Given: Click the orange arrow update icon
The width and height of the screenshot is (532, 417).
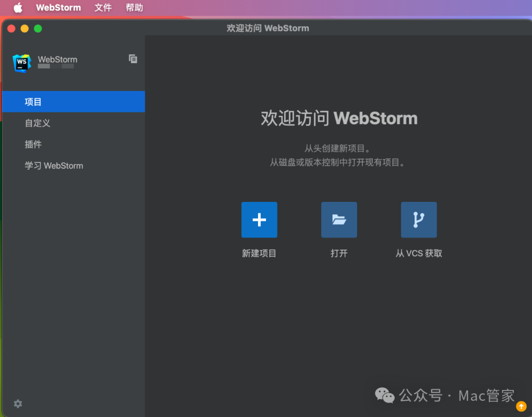Looking at the screenshot, I should pyautogui.click(x=521, y=406).
